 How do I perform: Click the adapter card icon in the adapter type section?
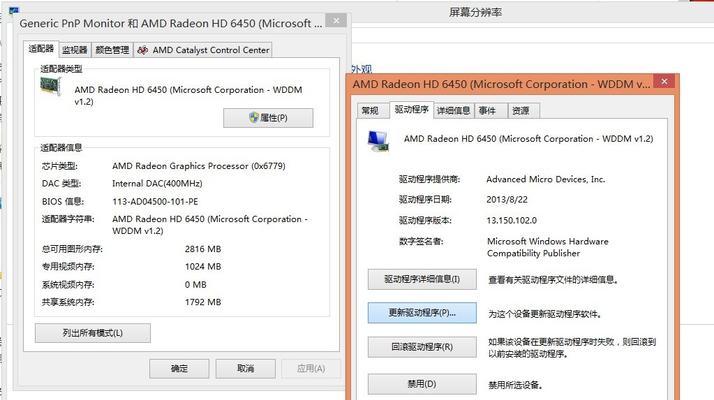click(50, 86)
